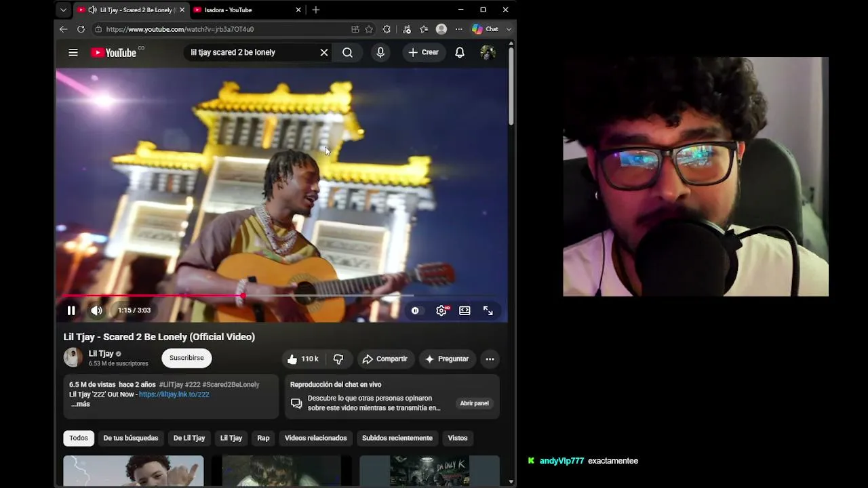Open the media control icon in the toolbar
Image resolution: width=868 pixels, height=488 pixels.
coord(406,29)
